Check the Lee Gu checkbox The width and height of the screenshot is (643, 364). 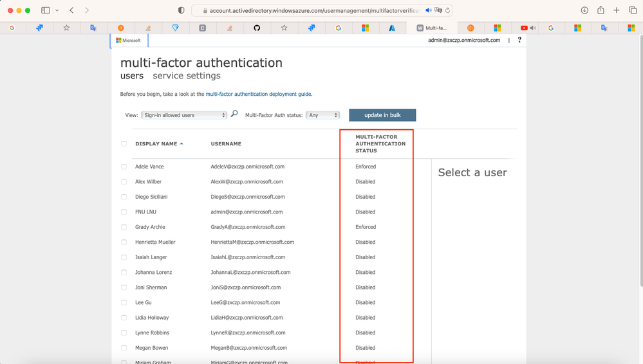pos(124,302)
